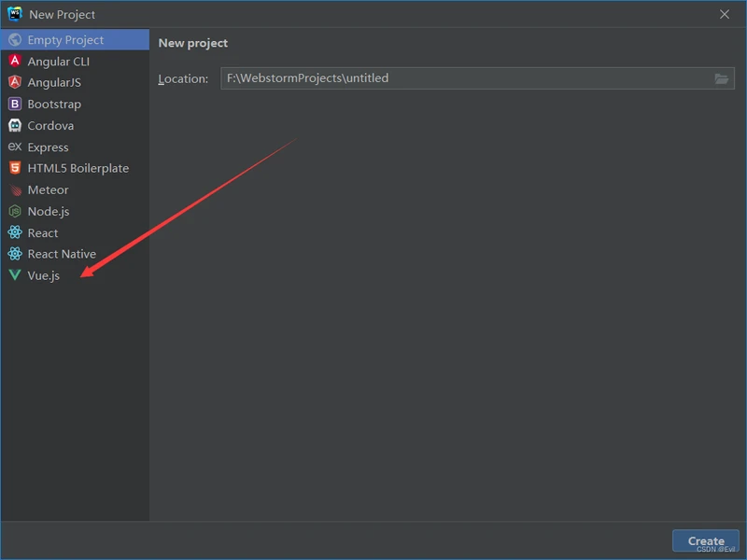This screenshot has width=747, height=560.
Task: Choose Meteor project type
Action: (75, 189)
